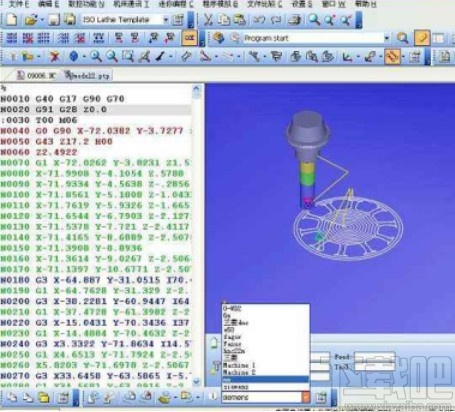The image size is (455, 412).
Task: Click the blue 3D solid view icon
Action: pos(74,57)
